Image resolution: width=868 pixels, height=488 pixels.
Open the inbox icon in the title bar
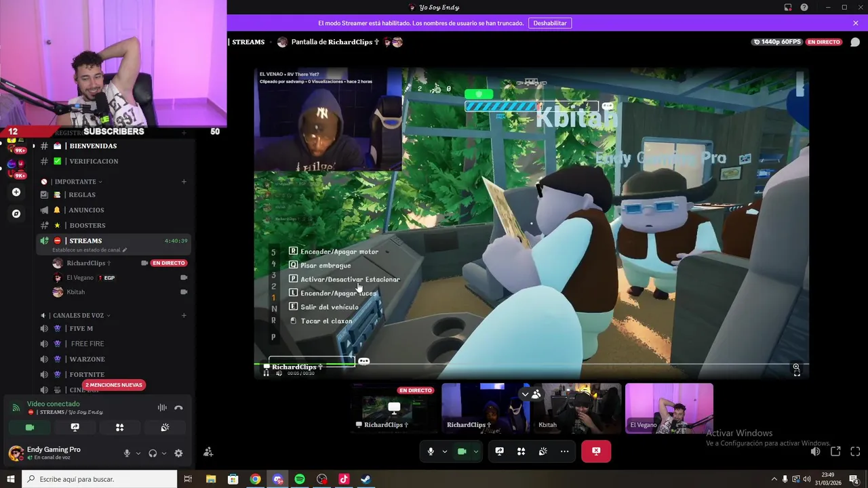788,7
